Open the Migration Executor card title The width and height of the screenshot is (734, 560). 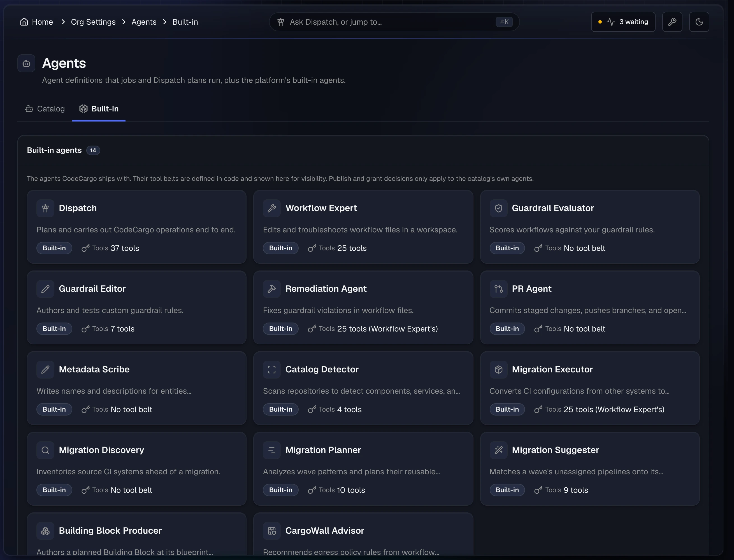(552, 370)
